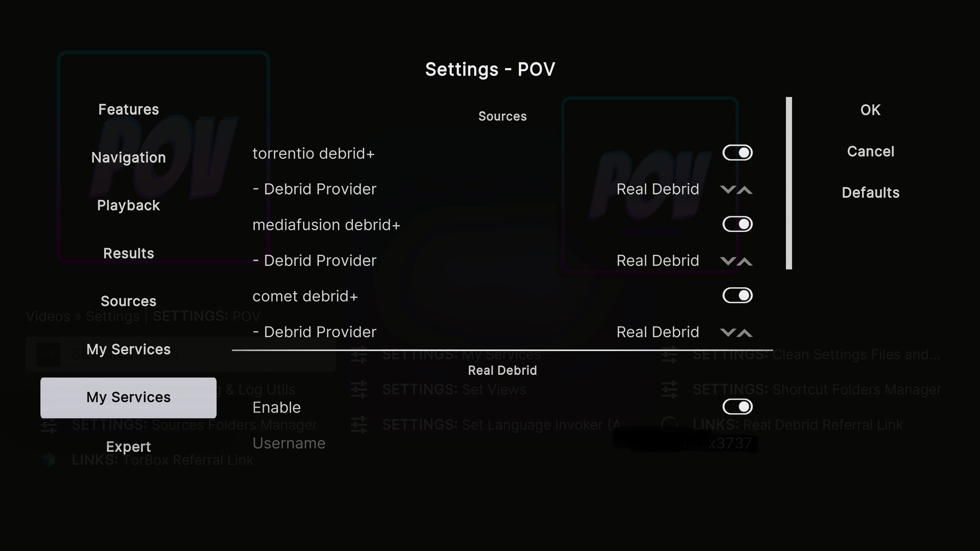The width and height of the screenshot is (980, 551).
Task: Toggle the Real Debrid Enable switch
Action: (x=737, y=407)
